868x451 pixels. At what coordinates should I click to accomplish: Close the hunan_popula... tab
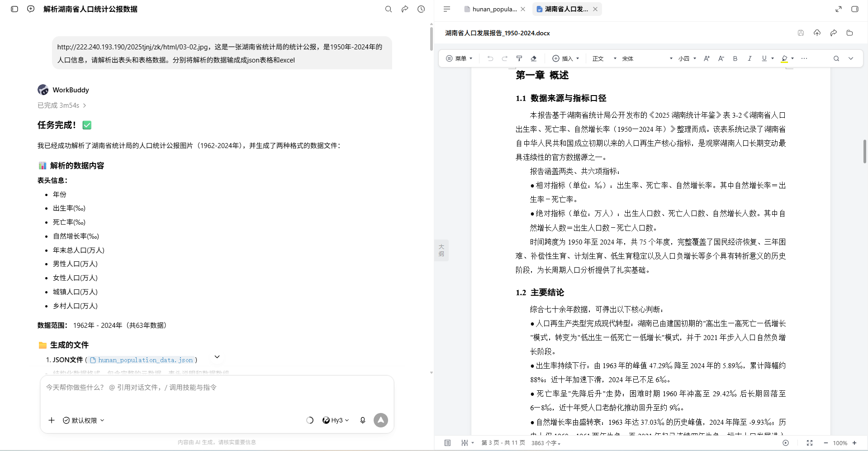tap(523, 9)
